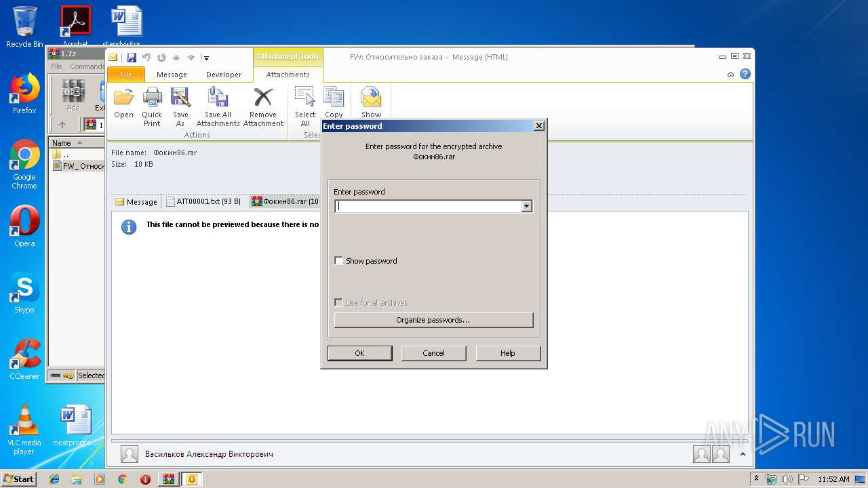Screen dimensions: 868x488
Task: Open Google Chrome desktop shortcut
Action: pos(24,164)
